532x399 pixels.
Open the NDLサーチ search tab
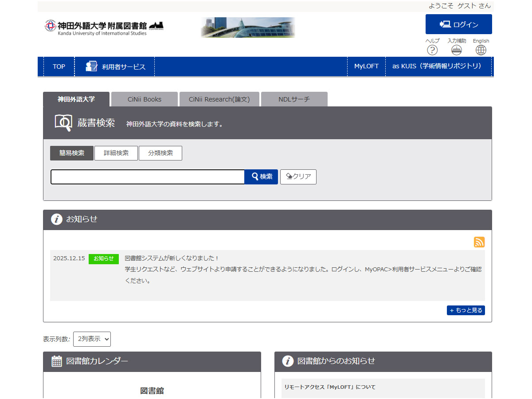294,99
